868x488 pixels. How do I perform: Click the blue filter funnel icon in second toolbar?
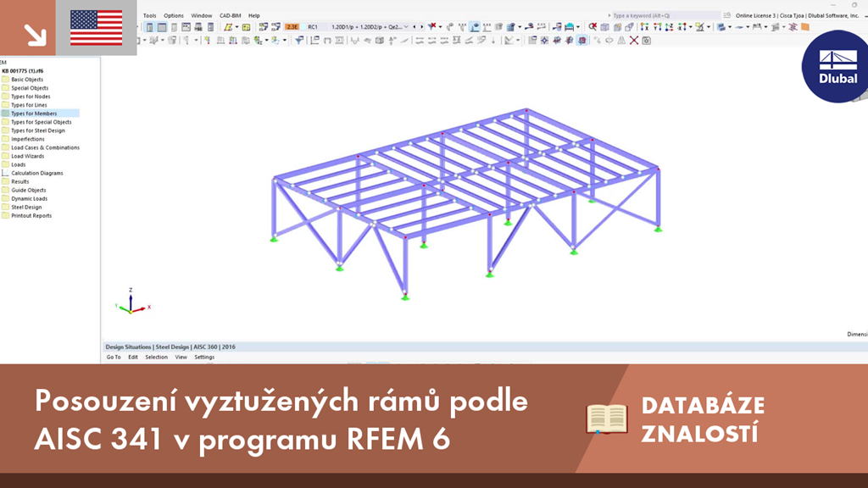pos(299,41)
